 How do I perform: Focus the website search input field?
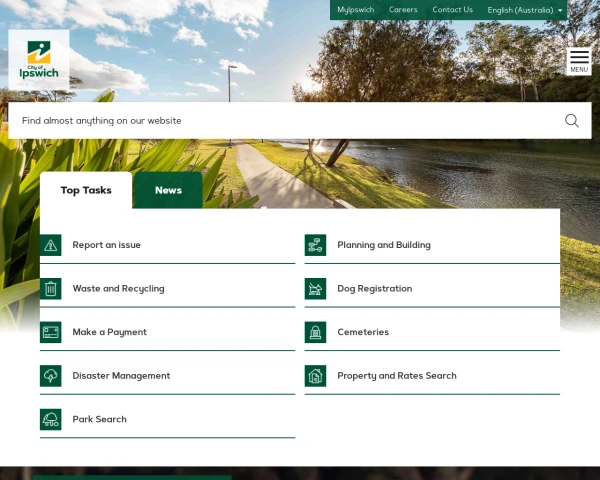[x=280, y=121]
